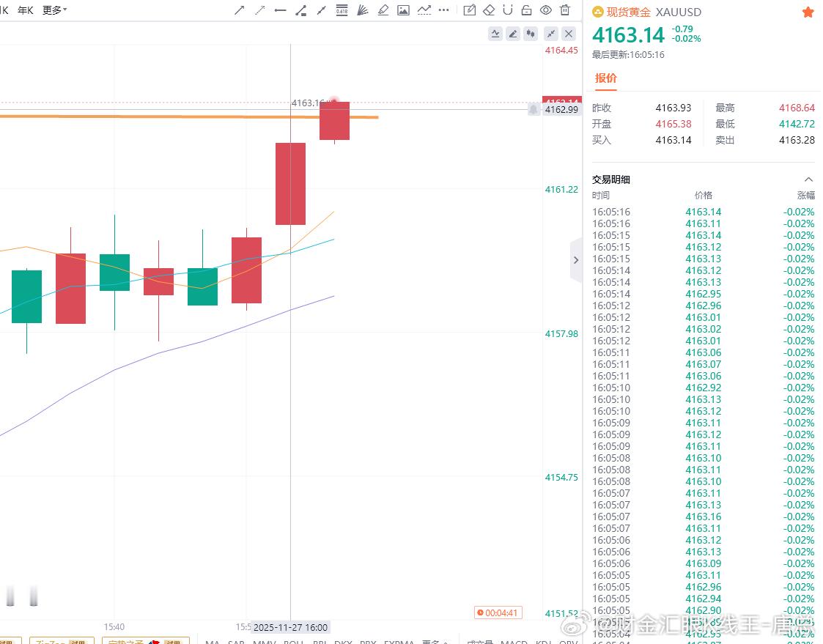Select the trend line drawing tool
The height and width of the screenshot is (644, 823).
238,10
